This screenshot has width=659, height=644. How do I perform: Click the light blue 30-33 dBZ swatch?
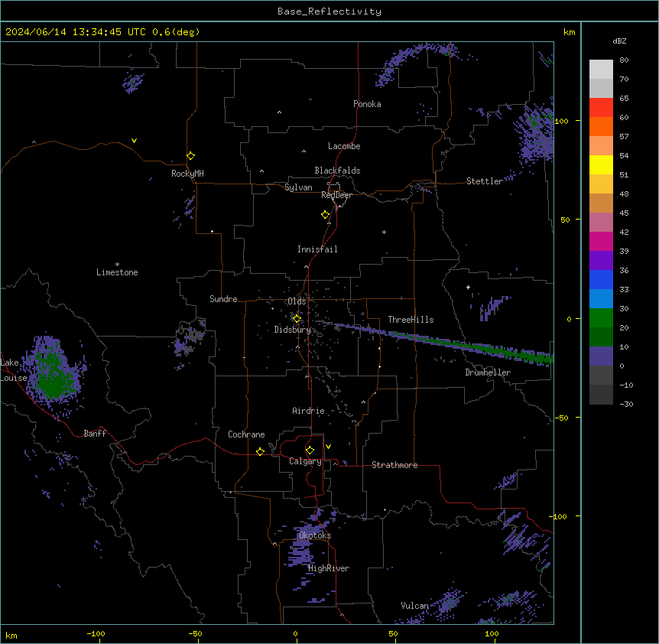coord(601,299)
